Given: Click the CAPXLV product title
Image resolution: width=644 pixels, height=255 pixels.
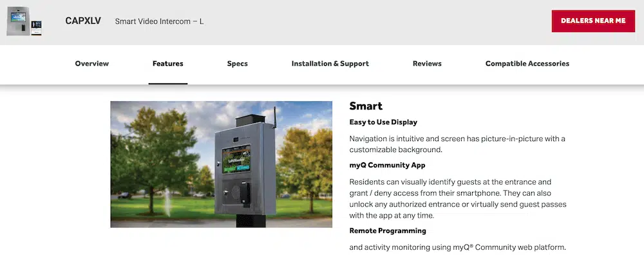Looking at the screenshot, I should pyautogui.click(x=83, y=21).
